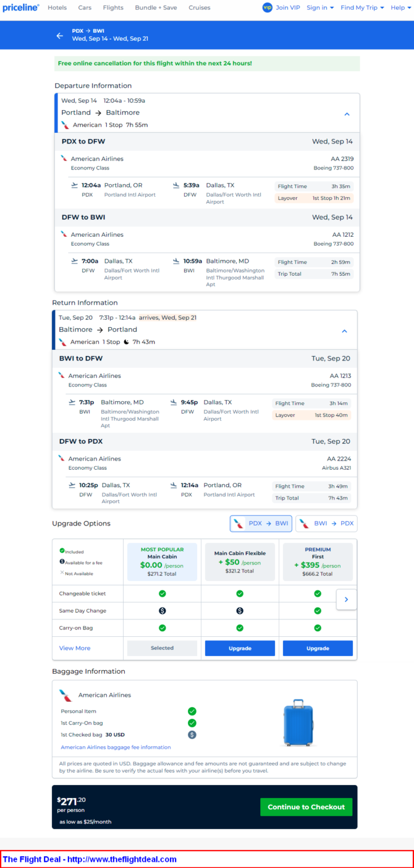Select the Main Cabin $0.00 fare card
414x868 pixels.
[162, 562]
